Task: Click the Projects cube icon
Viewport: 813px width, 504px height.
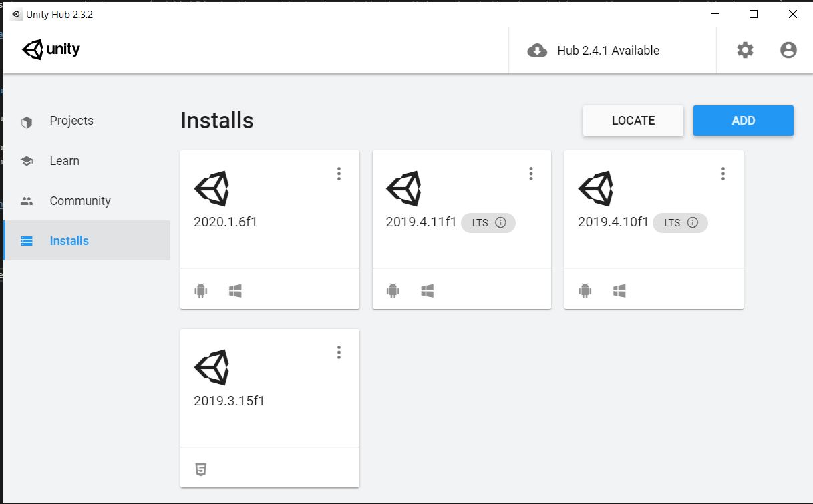Action: (x=27, y=122)
